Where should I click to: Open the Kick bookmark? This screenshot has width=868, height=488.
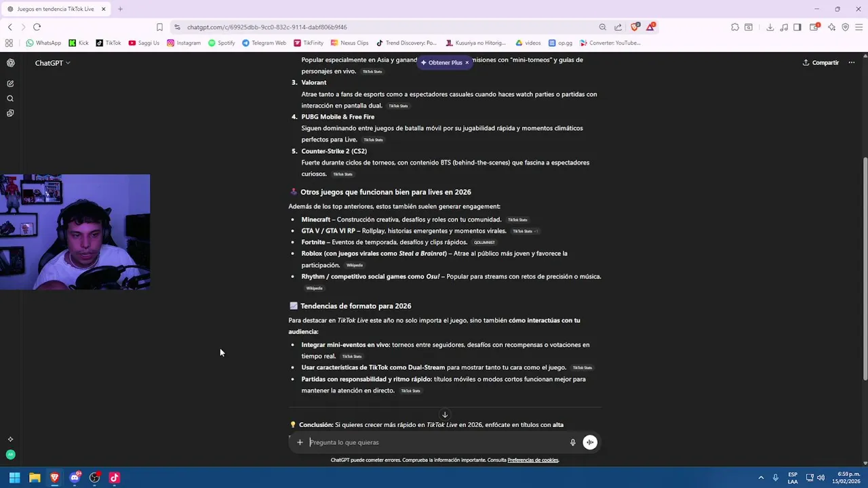[x=79, y=43]
